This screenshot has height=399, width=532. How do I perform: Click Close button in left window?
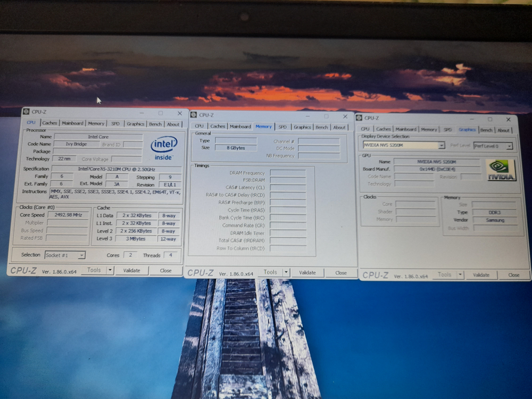(x=165, y=270)
